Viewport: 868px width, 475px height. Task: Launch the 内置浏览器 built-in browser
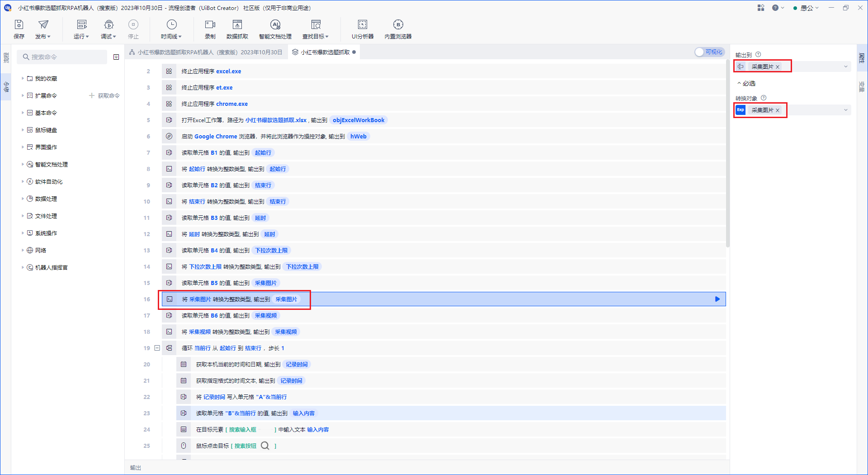tap(398, 29)
